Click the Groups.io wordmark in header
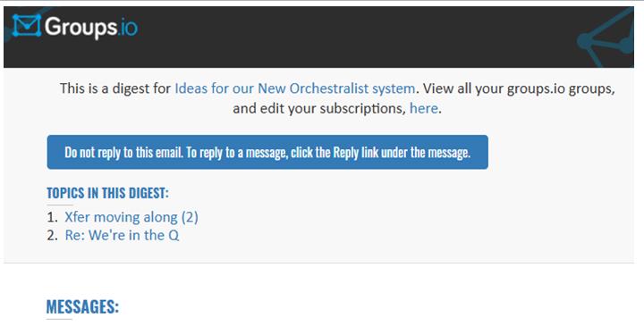The width and height of the screenshot is (644, 335). (90, 28)
